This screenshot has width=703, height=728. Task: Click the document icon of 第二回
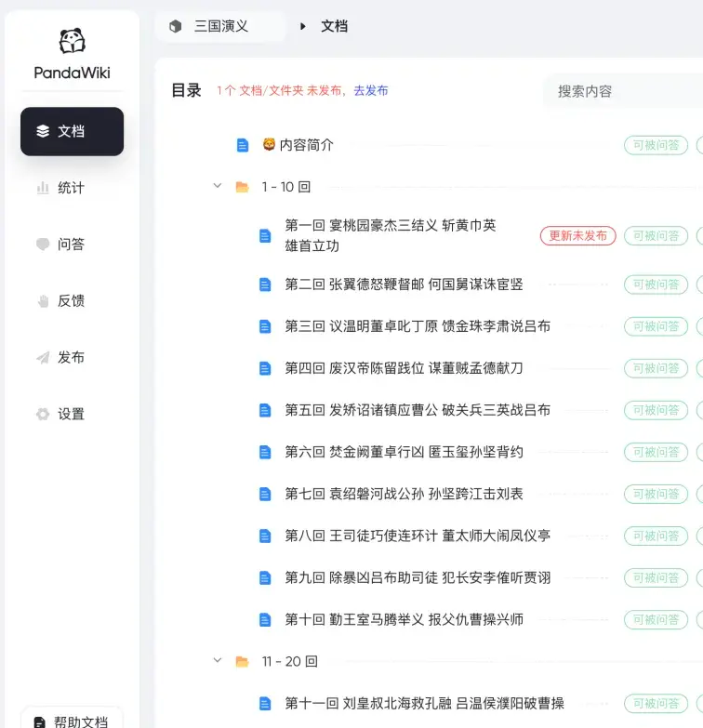click(265, 285)
